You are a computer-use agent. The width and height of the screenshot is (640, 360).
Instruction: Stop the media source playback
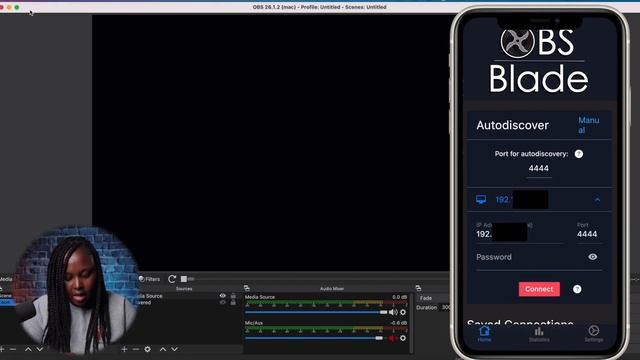tap(184, 279)
